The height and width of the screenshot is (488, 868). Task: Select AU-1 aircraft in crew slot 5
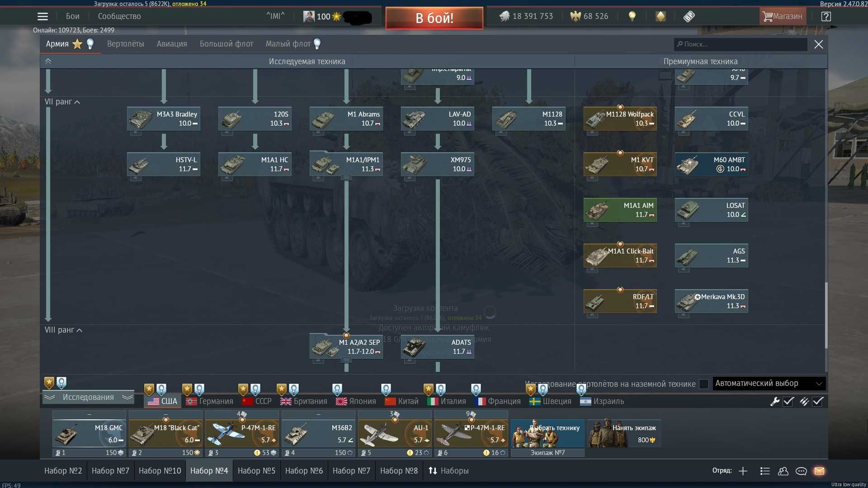395,434
